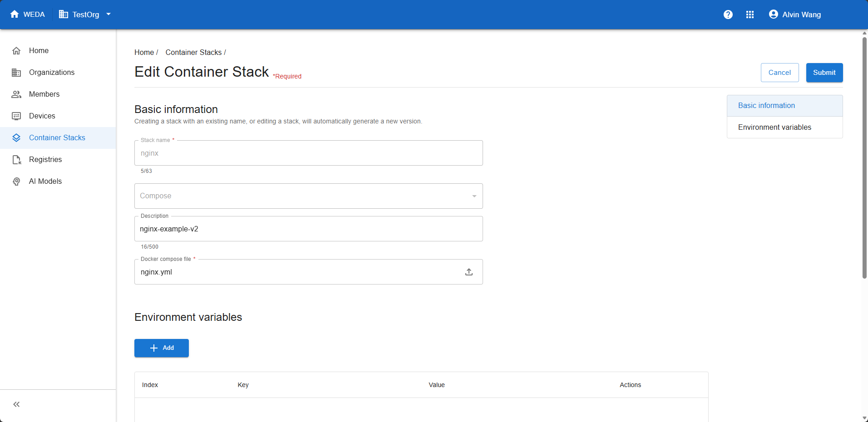The image size is (868, 422).
Task: Collapse the sidebar with double-chevron icon
Action: [16, 404]
